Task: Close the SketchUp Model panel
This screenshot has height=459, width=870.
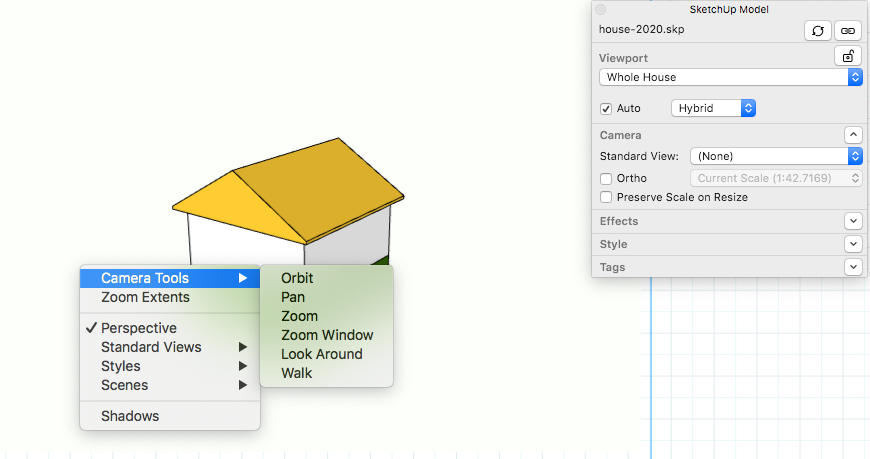Action: coord(601,9)
